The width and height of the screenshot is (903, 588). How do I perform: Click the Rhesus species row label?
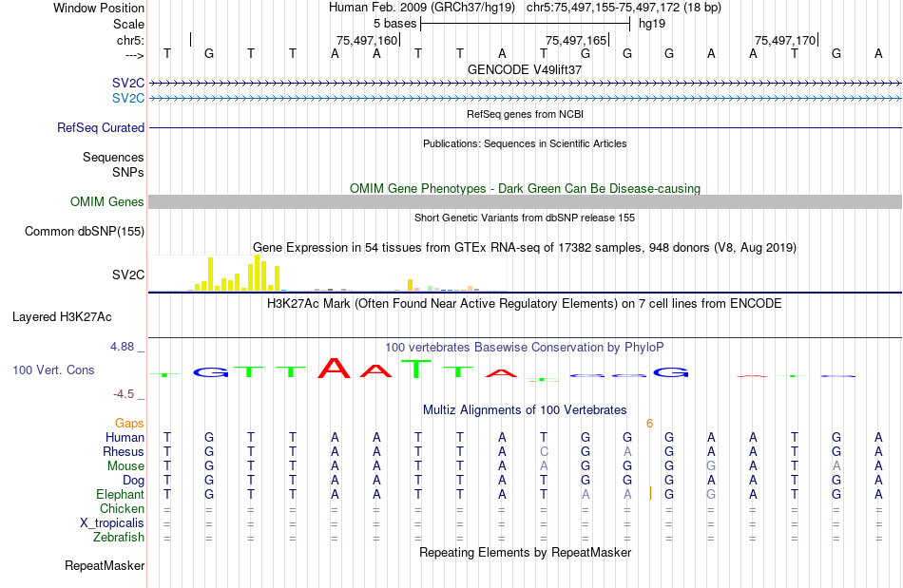tap(124, 451)
